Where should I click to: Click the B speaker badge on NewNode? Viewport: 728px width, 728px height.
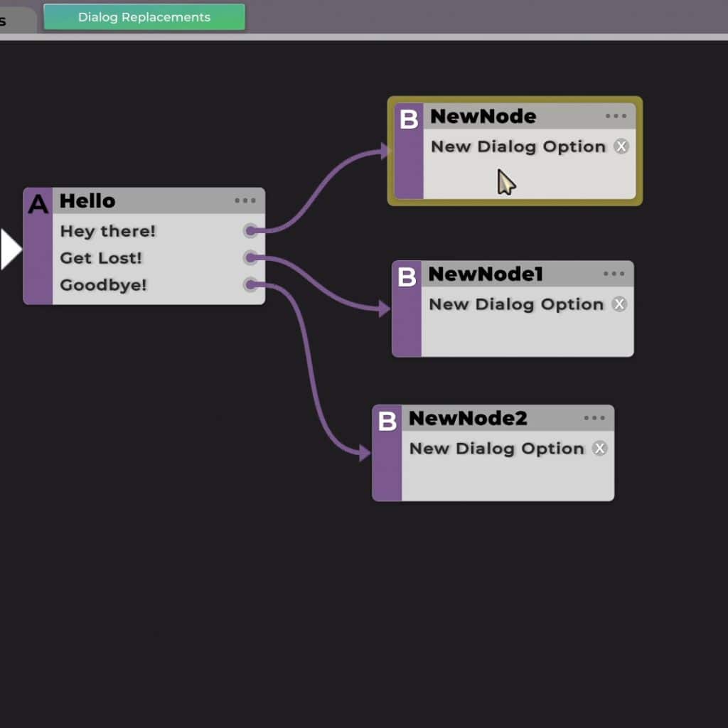(409, 120)
